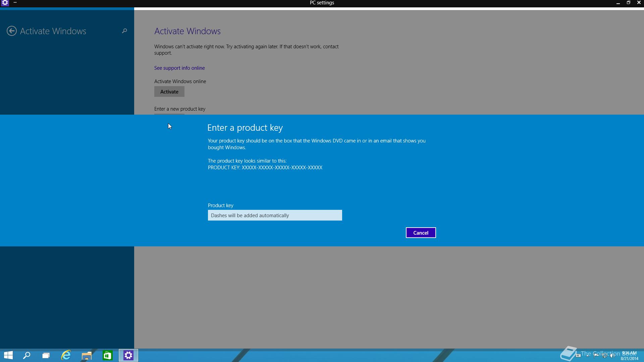Open the title bar ellipsis menu
Screen dimensions: 644x362
pyautogui.click(x=15, y=2)
